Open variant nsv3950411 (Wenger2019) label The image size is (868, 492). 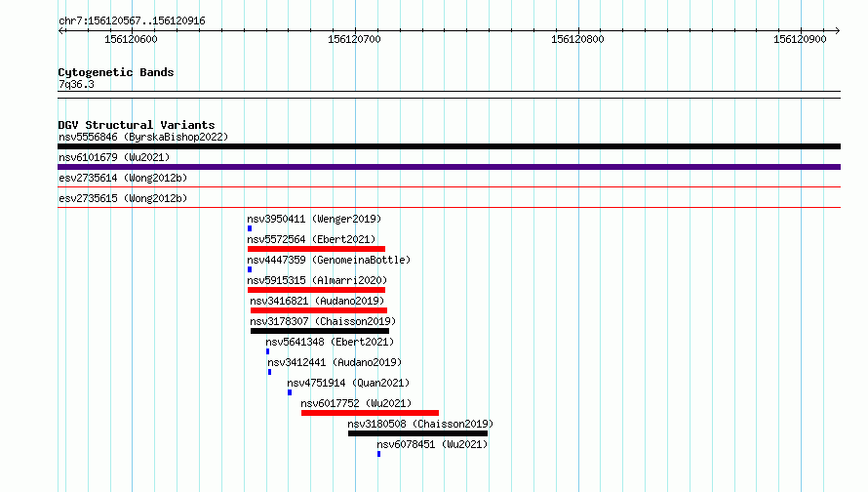click(314, 219)
